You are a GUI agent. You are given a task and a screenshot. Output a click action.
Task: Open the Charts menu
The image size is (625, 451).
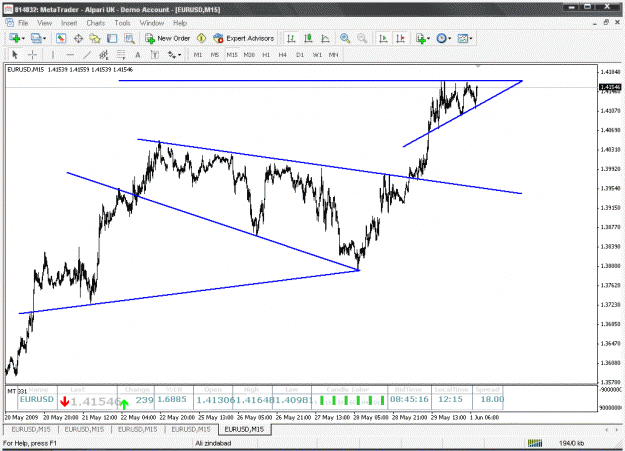pos(96,23)
